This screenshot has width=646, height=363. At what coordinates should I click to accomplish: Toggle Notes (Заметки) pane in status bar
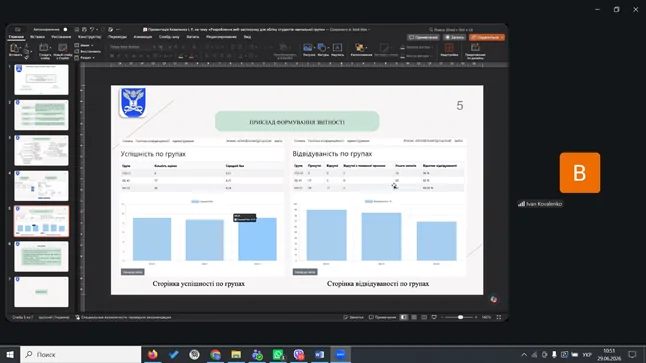point(353,317)
